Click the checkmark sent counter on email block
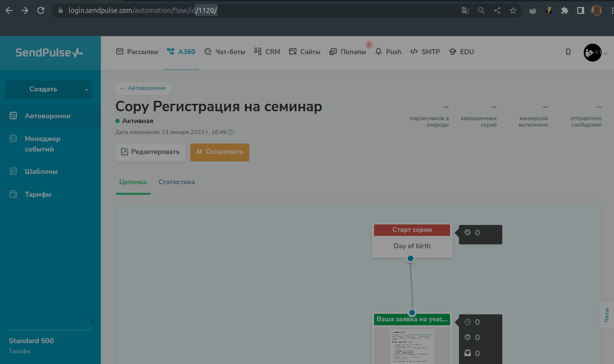The height and width of the screenshot is (364, 614). coord(472,338)
